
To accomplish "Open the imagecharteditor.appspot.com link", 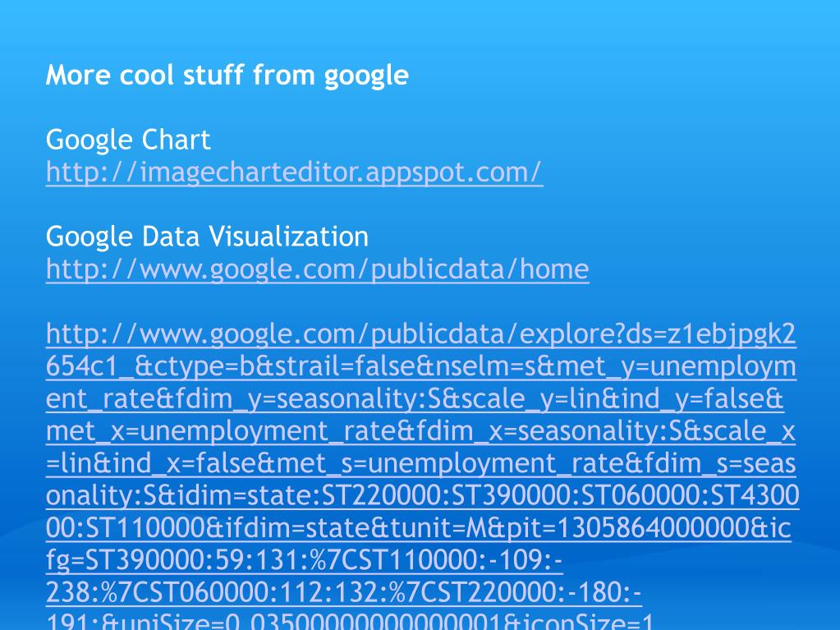I will pyautogui.click(x=294, y=172).
